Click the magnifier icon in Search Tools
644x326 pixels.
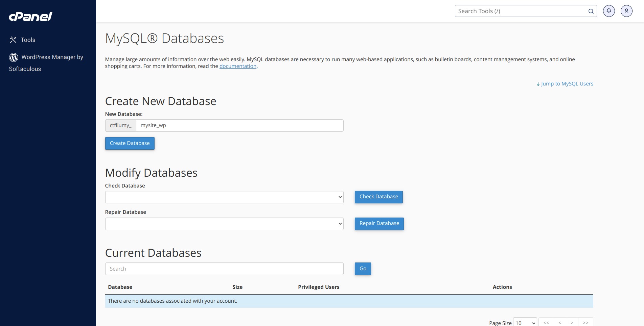pyautogui.click(x=591, y=11)
